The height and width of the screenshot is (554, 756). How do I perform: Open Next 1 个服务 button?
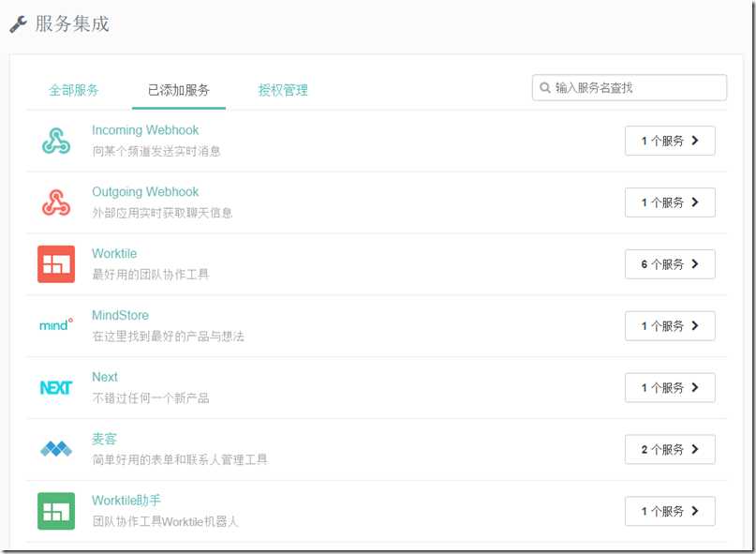pos(670,388)
